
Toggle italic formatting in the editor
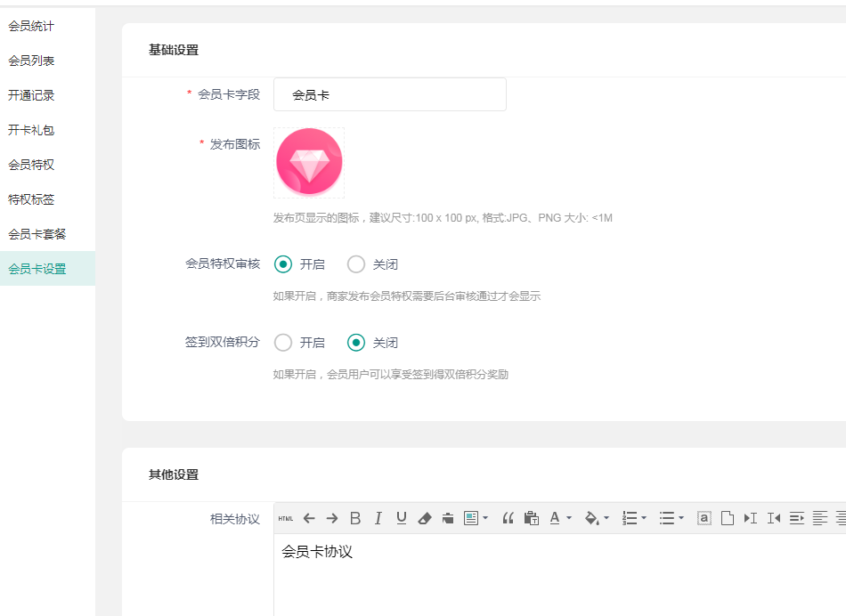378,518
